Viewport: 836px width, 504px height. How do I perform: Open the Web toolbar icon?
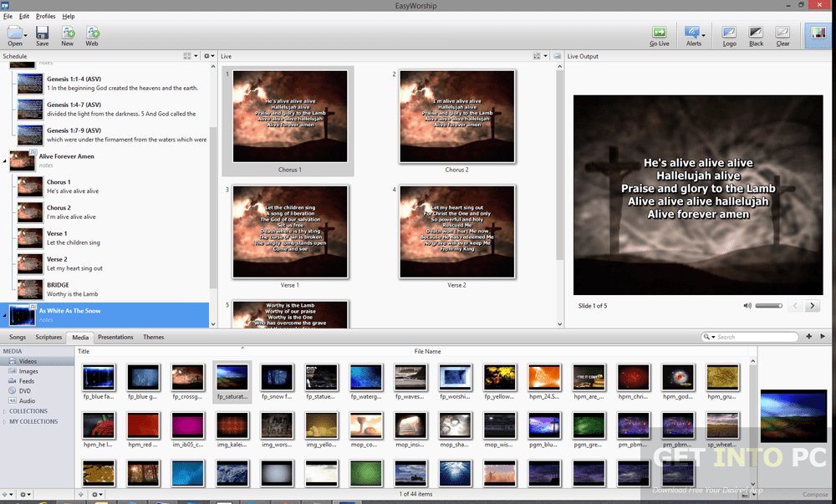click(93, 33)
